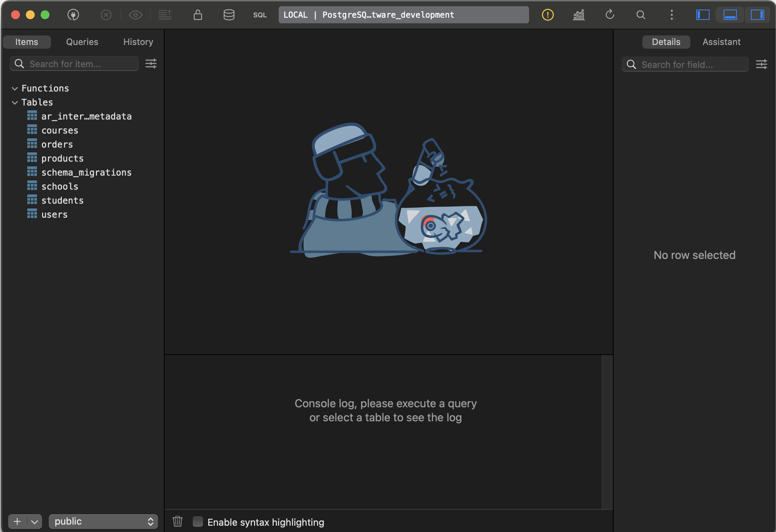Viewport: 776px width, 532px height.
Task: Select the students table
Action: coord(62,200)
